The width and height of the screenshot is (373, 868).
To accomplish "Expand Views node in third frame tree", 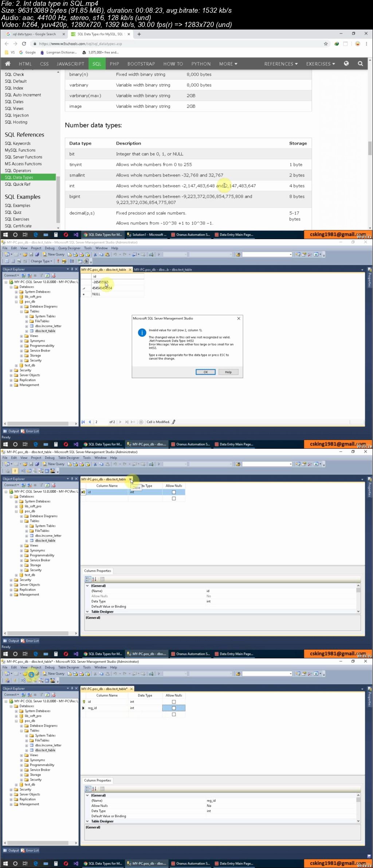I will pyautogui.click(x=21, y=545).
